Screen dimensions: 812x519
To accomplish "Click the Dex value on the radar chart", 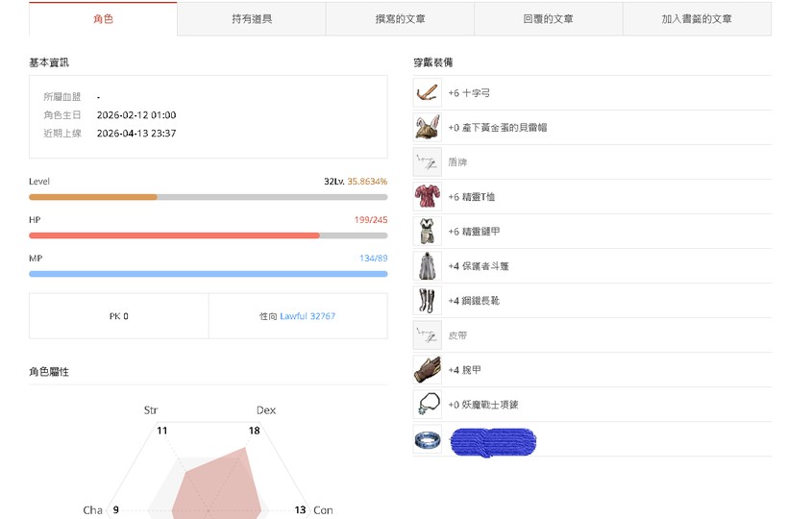I will coord(254,431).
